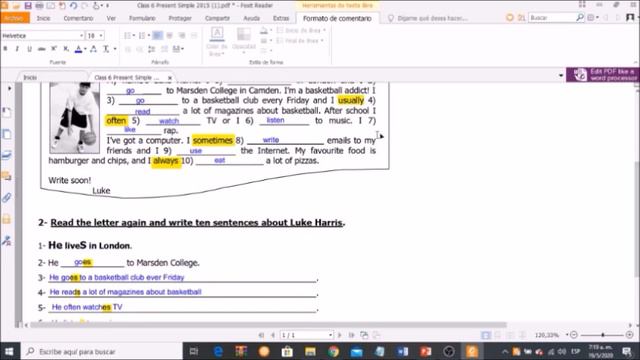640x360 pixels.
Task: Open the attachments paperclip panel icon
Action: (x=7, y=198)
